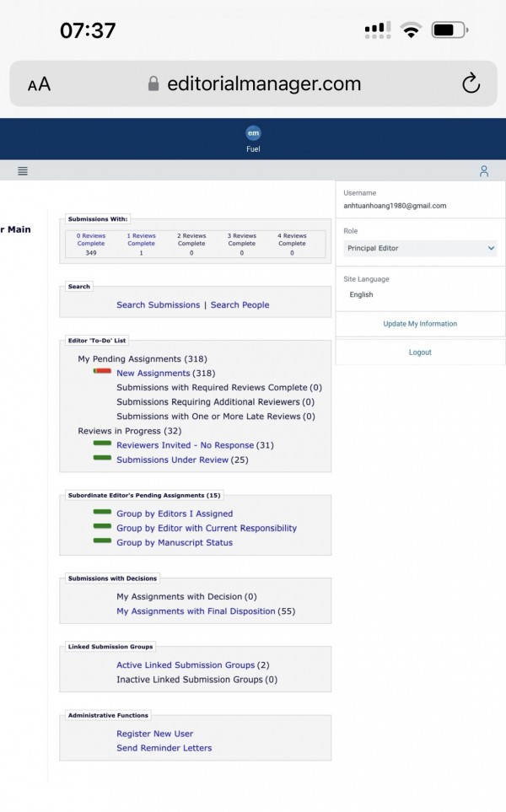This screenshot has width=506, height=812.
Task: Open My Assignments with Final Disposition
Action: tap(196, 611)
